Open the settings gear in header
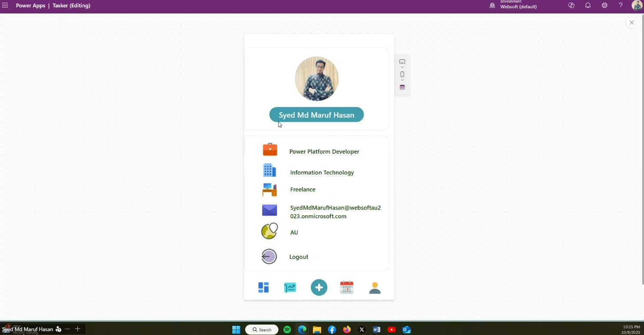This screenshot has width=644, height=335. [604, 6]
